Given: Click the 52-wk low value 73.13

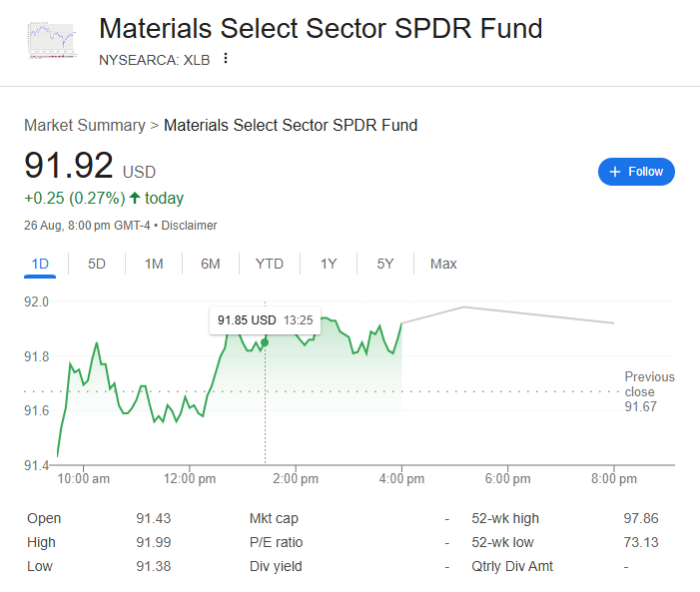Looking at the screenshot, I should [641, 542].
